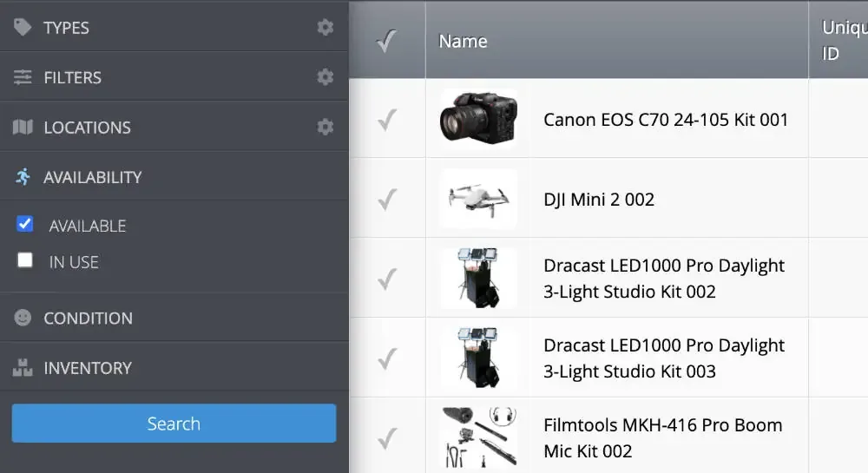The height and width of the screenshot is (473, 868).
Task: Open settings gear for Types
Action: coord(325,28)
